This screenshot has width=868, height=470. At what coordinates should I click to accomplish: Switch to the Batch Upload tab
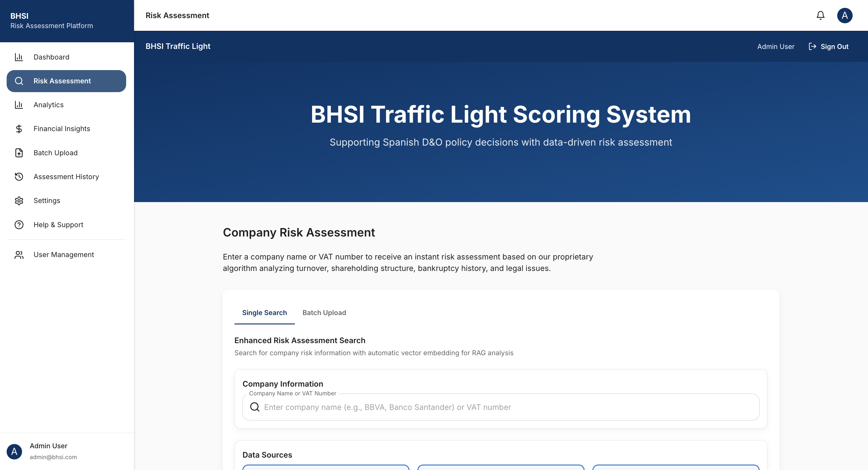[324, 313]
